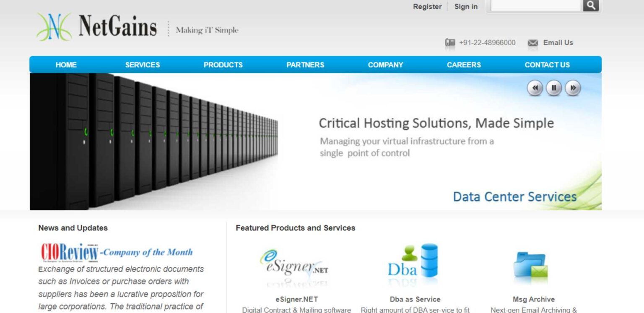Image resolution: width=644 pixels, height=313 pixels.
Task: Navigate to the Partners menu item
Action: (x=305, y=65)
